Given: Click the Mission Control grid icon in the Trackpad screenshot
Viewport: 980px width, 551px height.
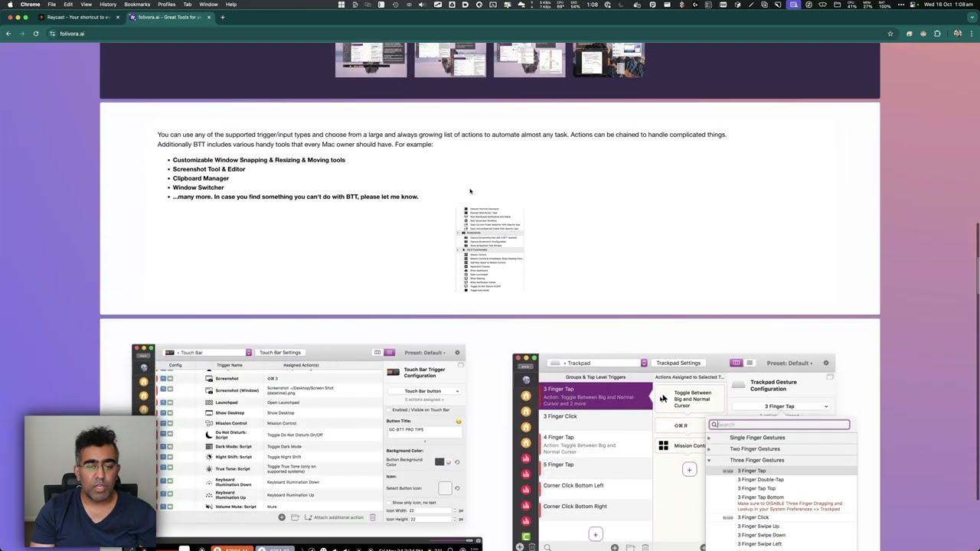Looking at the screenshot, I should (x=663, y=445).
